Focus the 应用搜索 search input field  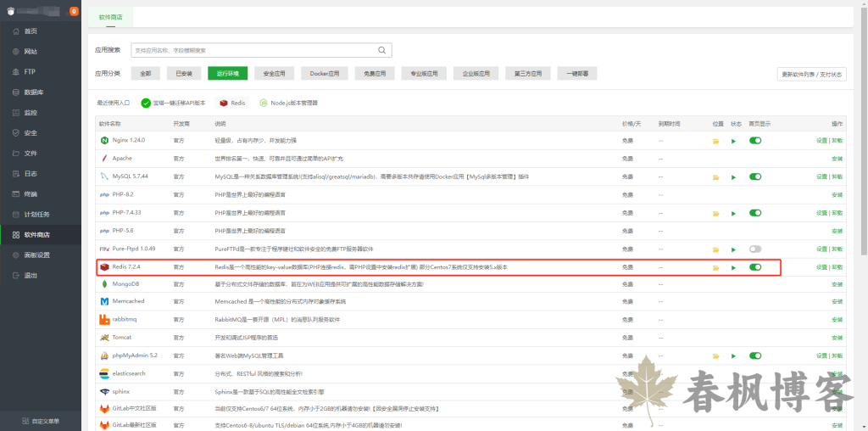tap(261, 50)
